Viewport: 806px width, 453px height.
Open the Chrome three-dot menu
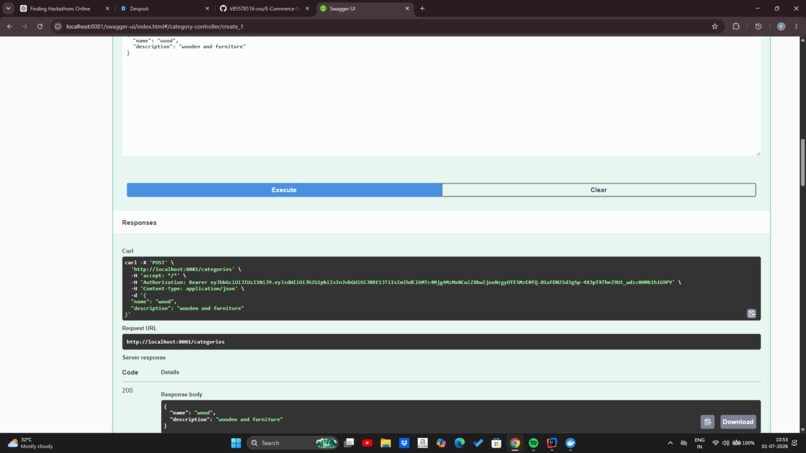[796, 26]
